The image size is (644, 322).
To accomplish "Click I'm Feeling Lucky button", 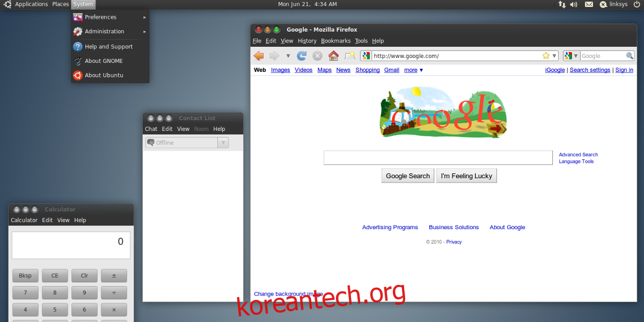I will 466,176.
